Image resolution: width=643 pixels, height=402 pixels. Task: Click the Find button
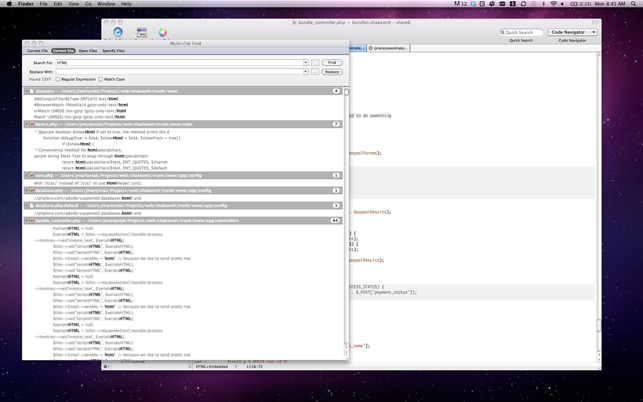click(332, 62)
